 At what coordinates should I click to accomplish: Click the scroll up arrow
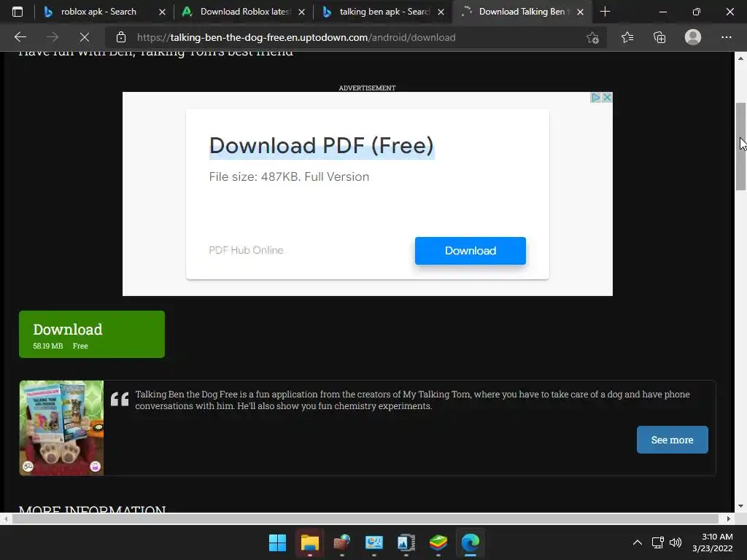pos(741,58)
